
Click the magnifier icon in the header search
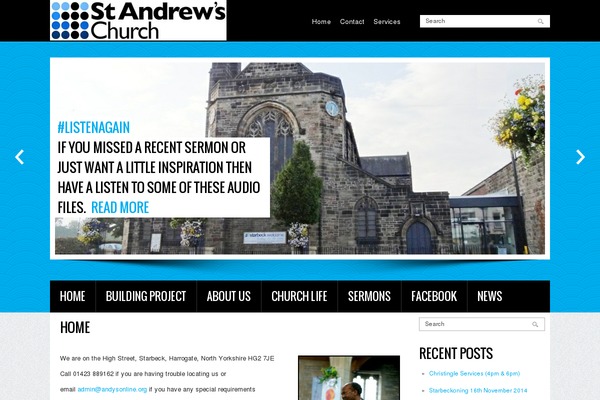540,21
